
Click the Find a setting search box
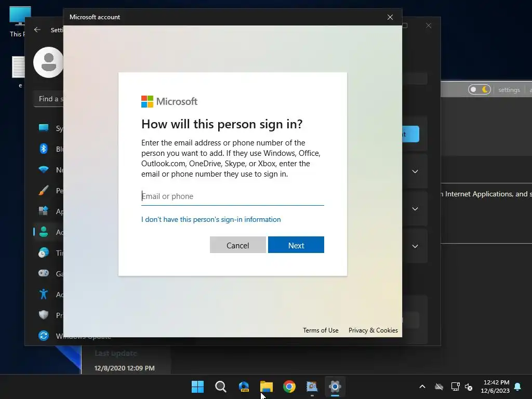click(x=49, y=99)
